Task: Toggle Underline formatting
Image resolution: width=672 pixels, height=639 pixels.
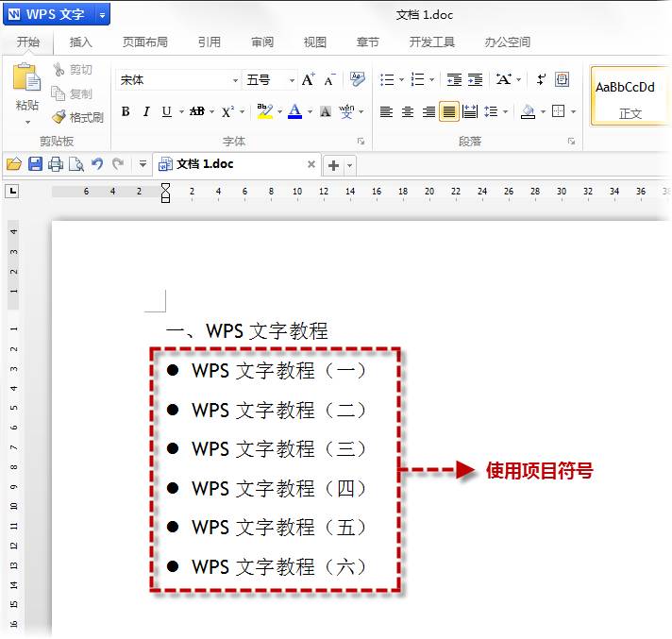Action: (166, 112)
